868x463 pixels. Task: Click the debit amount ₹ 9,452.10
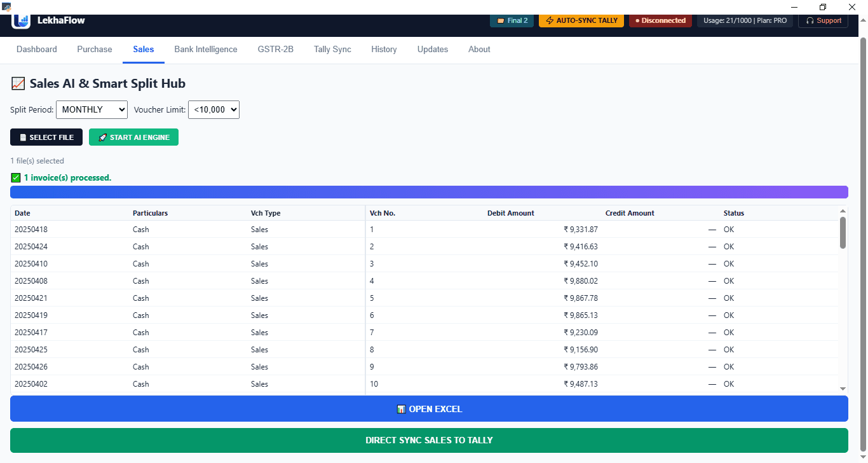click(581, 264)
